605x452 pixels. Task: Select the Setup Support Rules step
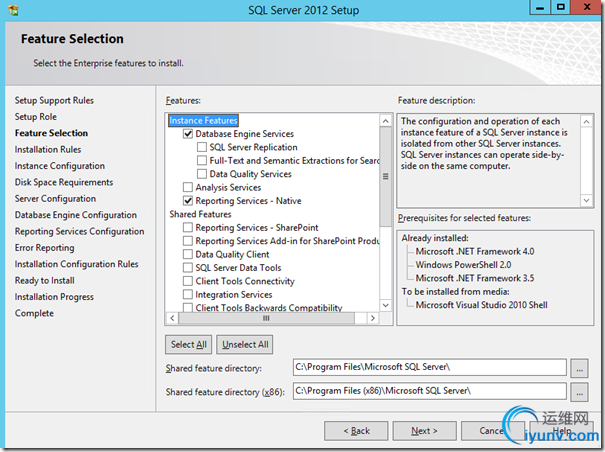(x=54, y=100)
